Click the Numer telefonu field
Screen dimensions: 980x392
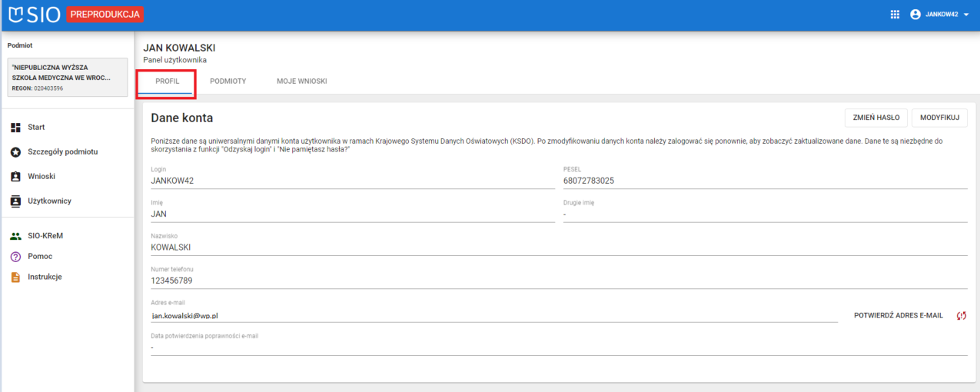[x=558, y=281]
